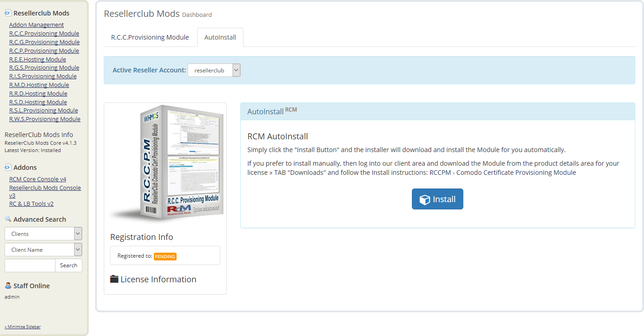644x336 pixels.
Task: Click the Search button
Action: click(x=69, y=265)
